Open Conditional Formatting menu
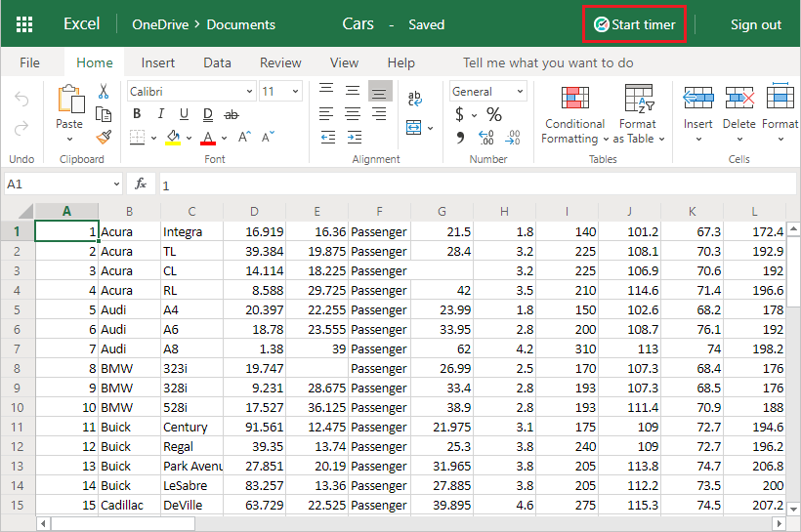The height and width of the screenshot is (532, 801). 574,115
